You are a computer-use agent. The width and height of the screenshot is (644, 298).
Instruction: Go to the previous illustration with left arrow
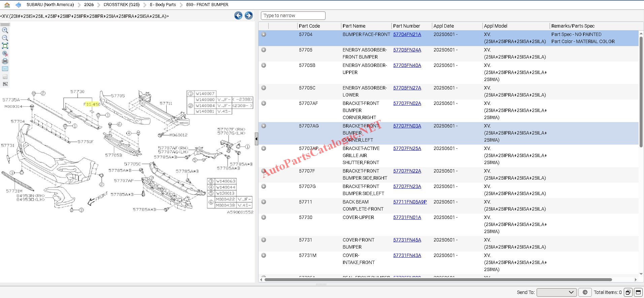[238, 15]
